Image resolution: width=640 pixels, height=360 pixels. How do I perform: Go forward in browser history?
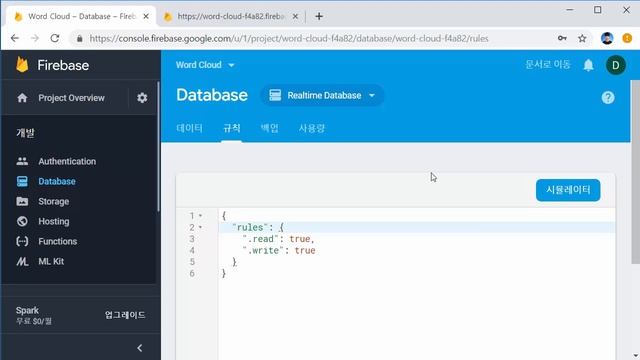tap(35, 38)
